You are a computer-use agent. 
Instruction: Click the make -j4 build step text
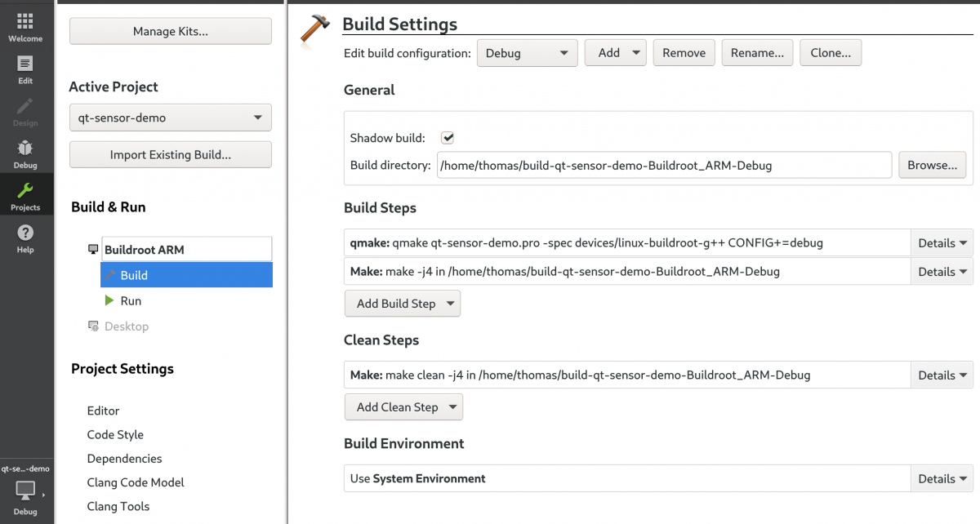click(x=565, y=271)
